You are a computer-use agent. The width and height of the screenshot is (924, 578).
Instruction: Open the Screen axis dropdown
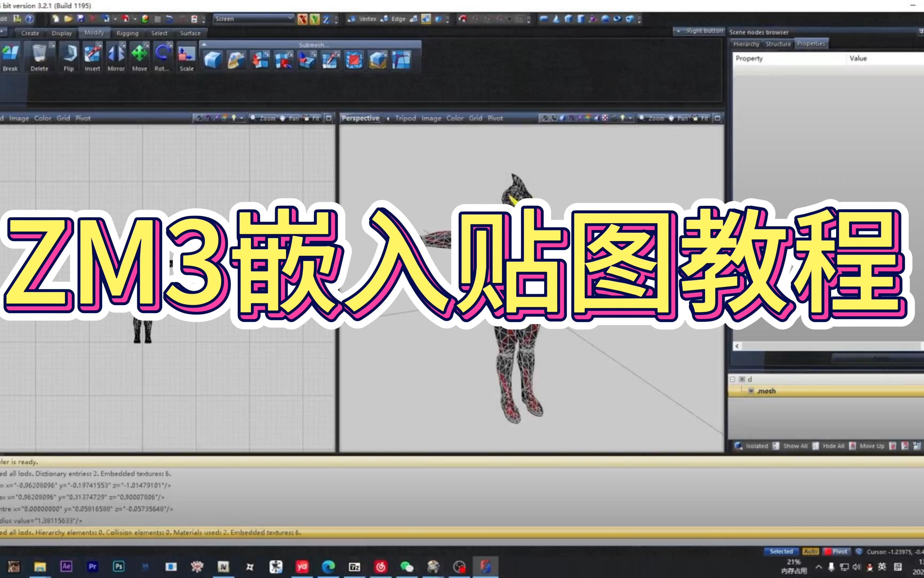[x=253, y=18]
